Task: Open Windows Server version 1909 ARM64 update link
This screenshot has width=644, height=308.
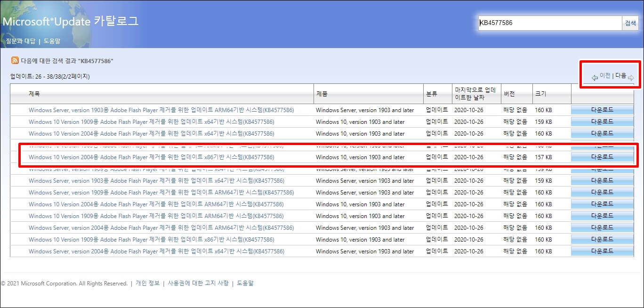Action: 161,192
